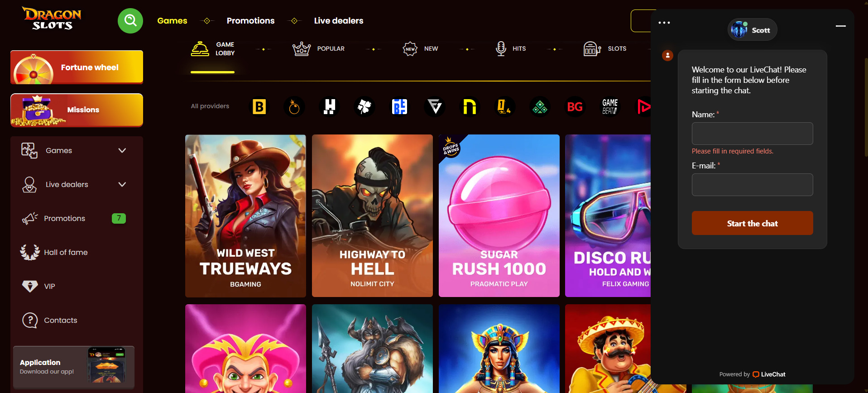Open Highway to Hell game

[372, 216]
